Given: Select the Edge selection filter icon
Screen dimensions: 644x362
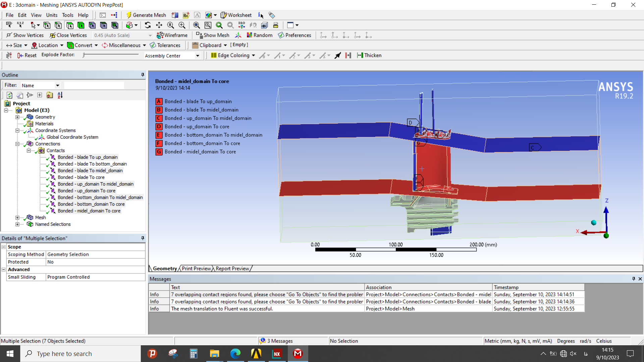Looking at the screenshot, I should pyautogui.click(x=58, y=25).
